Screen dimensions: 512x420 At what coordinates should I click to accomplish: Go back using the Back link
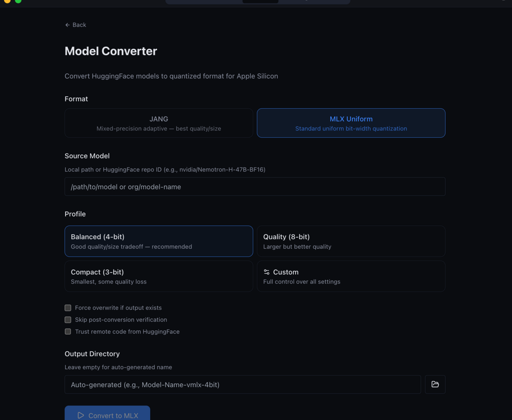[75, 25]
